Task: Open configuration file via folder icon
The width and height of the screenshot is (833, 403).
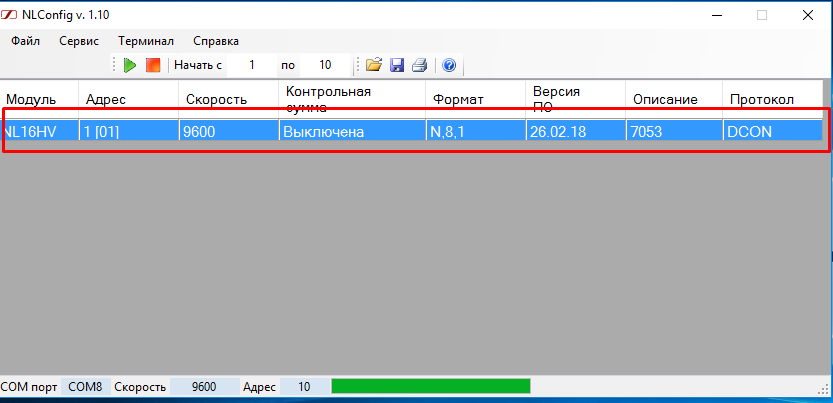Action: (x=374, y=65)
